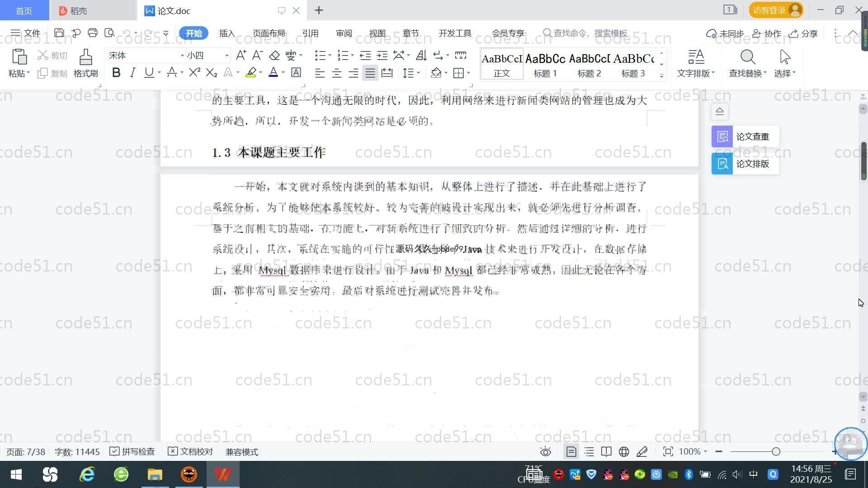Switch to outline view icon in status bar

[589, 452]
